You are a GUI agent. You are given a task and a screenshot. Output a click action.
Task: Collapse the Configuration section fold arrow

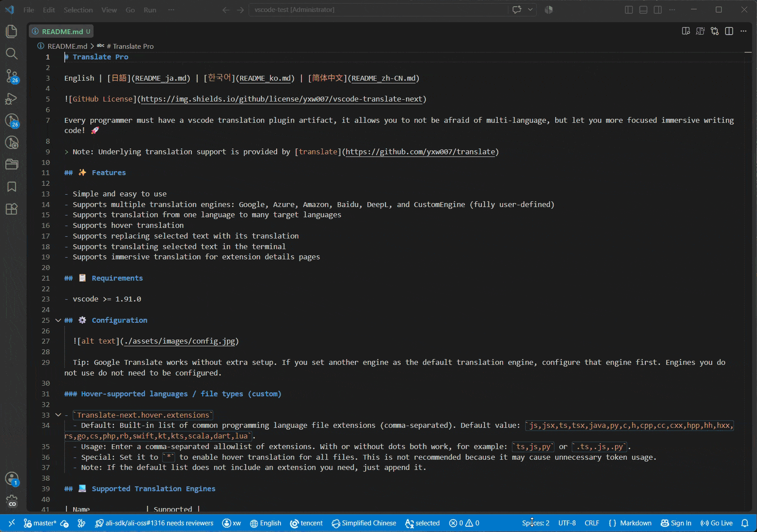tap(58, 320)
